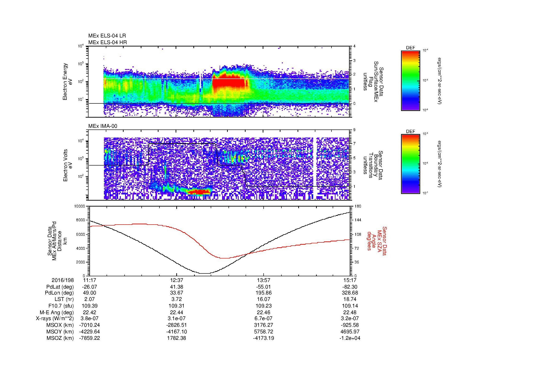The image size is (555, 392).
Task: Click the F10.7 value '109.39'
Action: point(90,306)
